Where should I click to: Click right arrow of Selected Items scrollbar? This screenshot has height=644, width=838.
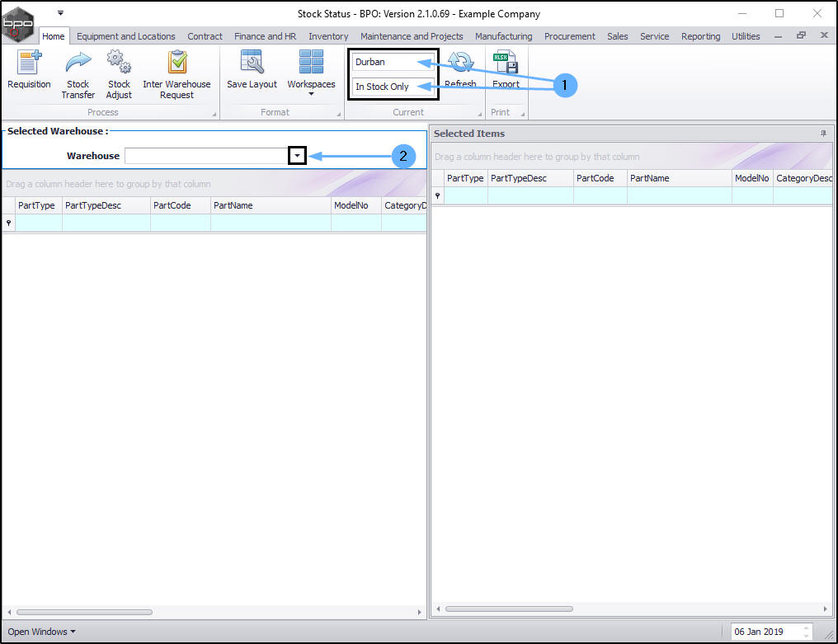pyautogui.click(x=825, y=609)
